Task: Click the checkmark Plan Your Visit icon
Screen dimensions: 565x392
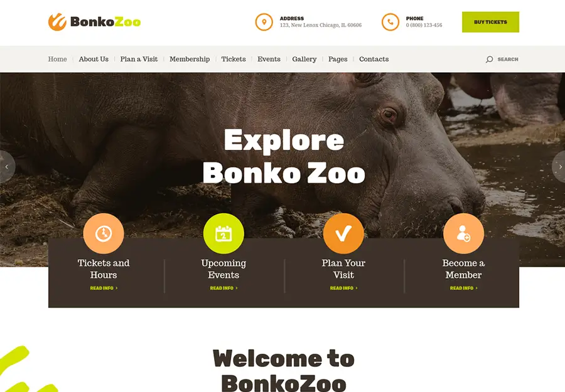Action: pos(343,233)
